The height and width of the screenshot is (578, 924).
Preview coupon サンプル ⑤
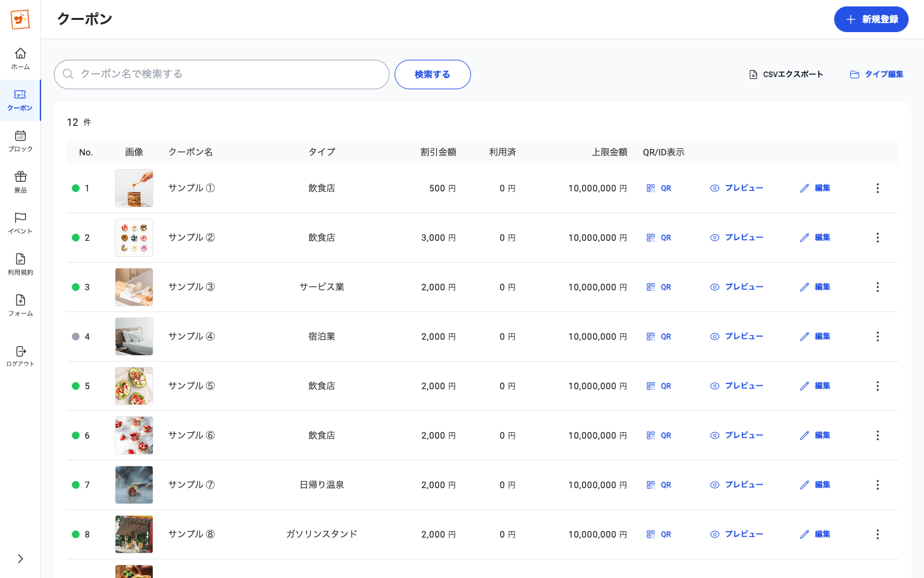pyautogui.click(x=737, y=386)
